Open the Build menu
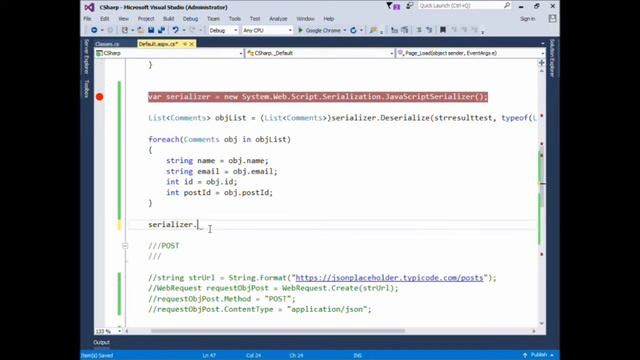This screenshot has height=360, width=640. click(169, 19)
